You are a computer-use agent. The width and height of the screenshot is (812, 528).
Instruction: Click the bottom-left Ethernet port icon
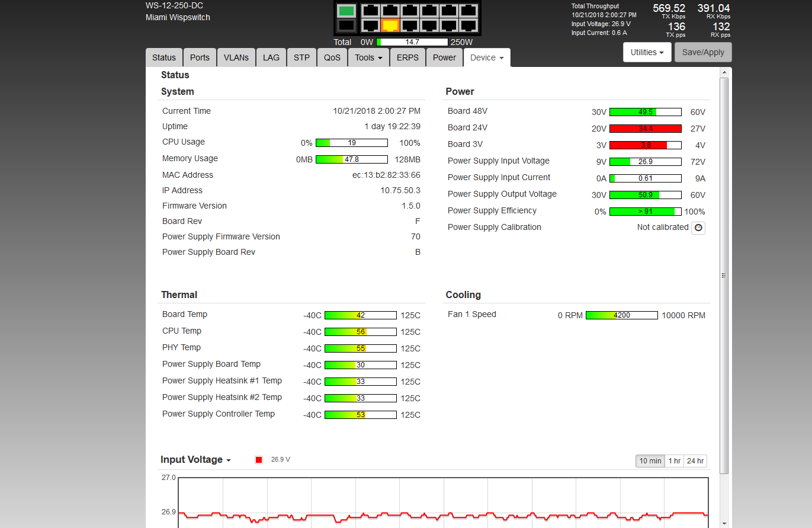pyautogui.click(x=370, y=25)
